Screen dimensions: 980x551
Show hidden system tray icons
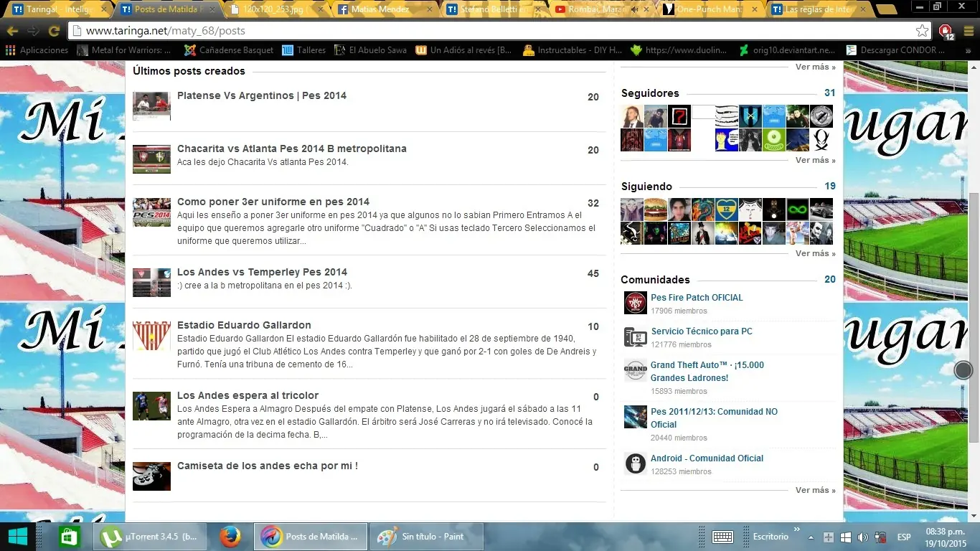point(811,537)
